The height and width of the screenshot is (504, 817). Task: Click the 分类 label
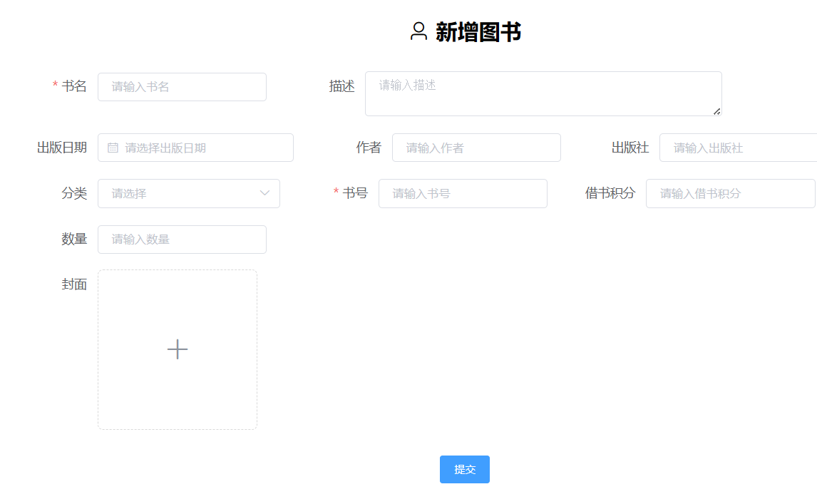(x=74, y=193)
